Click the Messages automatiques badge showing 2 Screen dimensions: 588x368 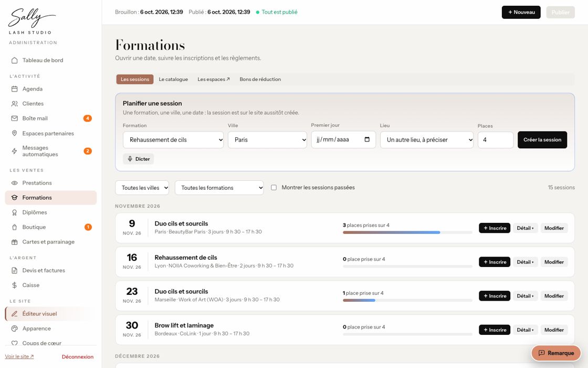click(87, 151)
